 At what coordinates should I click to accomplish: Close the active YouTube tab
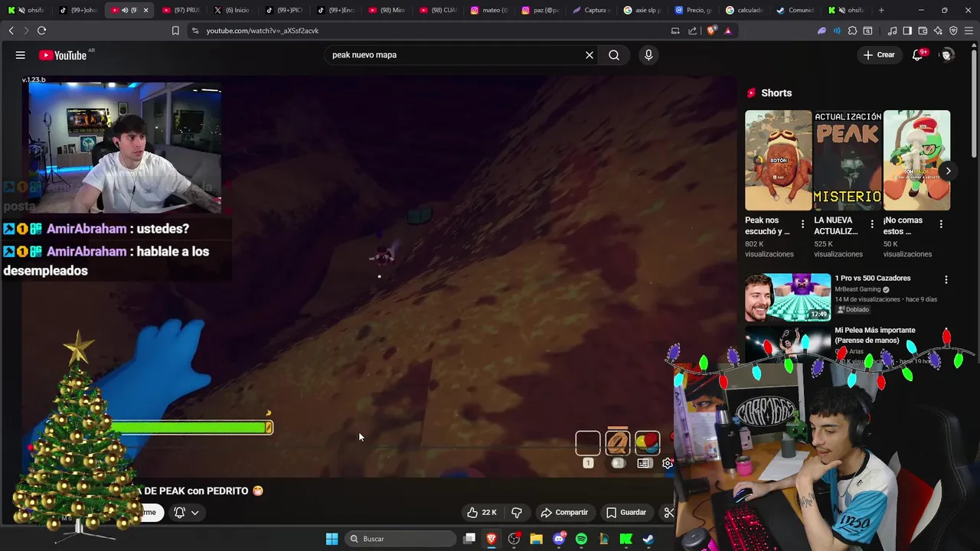(145, 10)
